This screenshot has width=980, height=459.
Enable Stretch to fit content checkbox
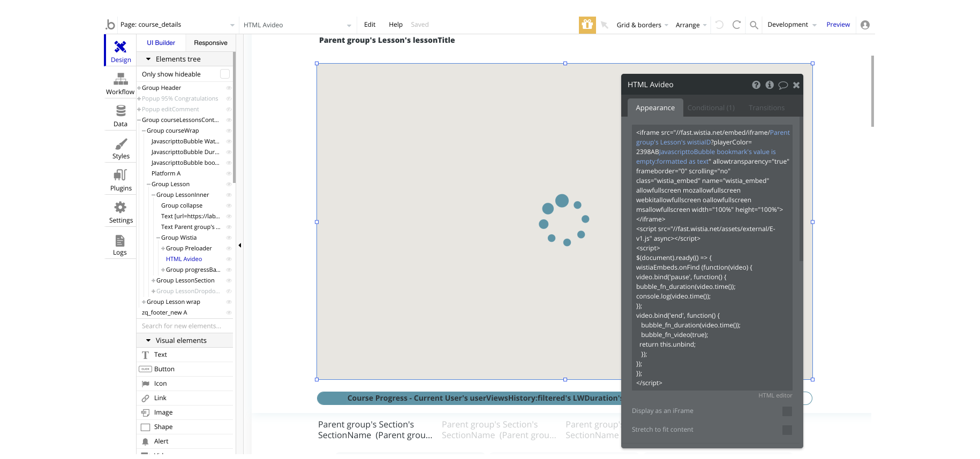point(787,430)
